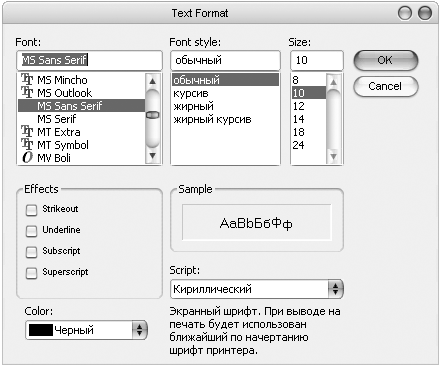Click TrueType icon beside MS Mincho

point(27,79)
